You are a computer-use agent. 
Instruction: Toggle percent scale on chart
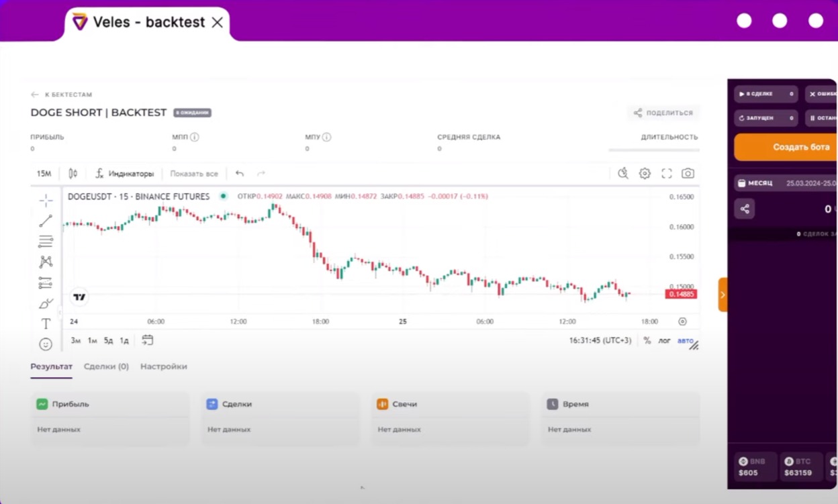tap(647, 341)
